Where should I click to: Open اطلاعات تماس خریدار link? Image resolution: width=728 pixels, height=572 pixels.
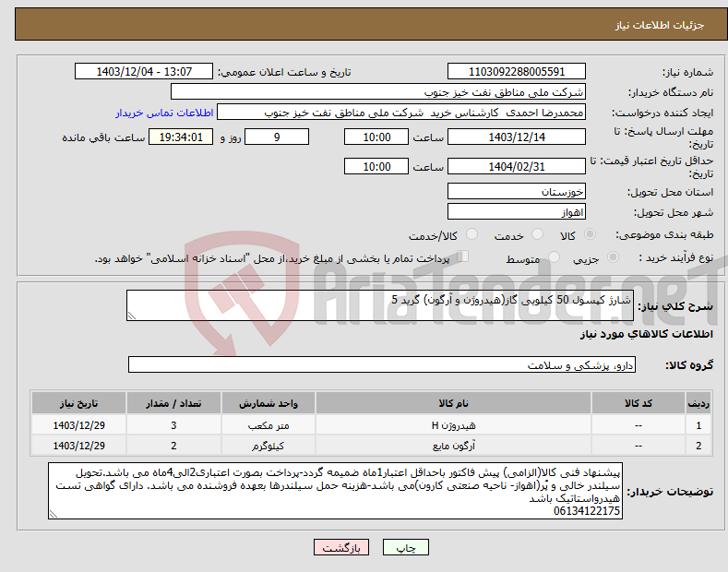(164, 113)
